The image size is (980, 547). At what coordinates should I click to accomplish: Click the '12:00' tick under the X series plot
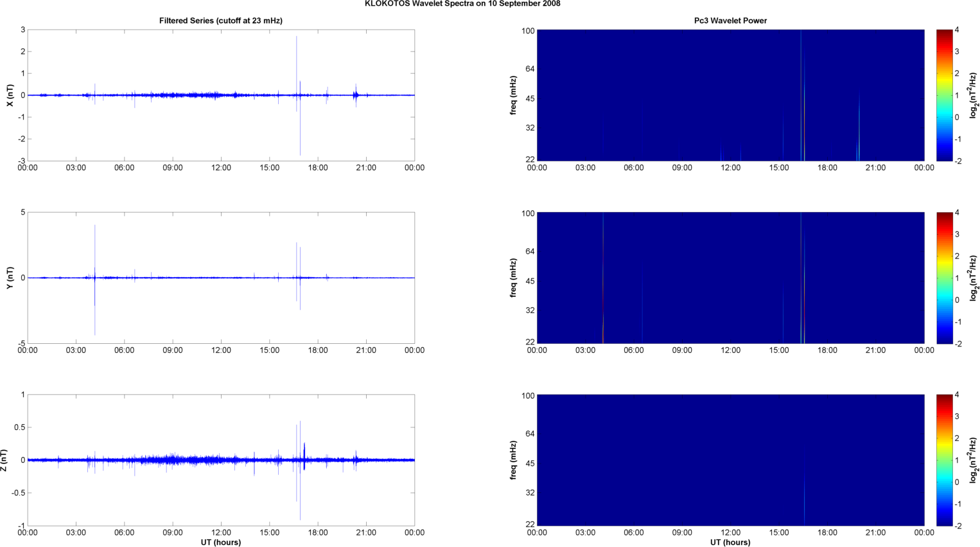point(222,168)
